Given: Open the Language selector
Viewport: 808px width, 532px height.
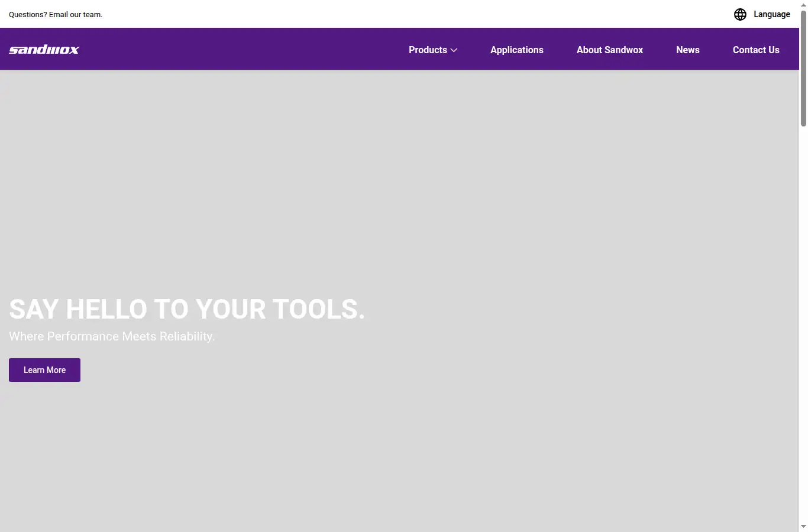Looking at the screenshot, I should (x=771, y=14).
